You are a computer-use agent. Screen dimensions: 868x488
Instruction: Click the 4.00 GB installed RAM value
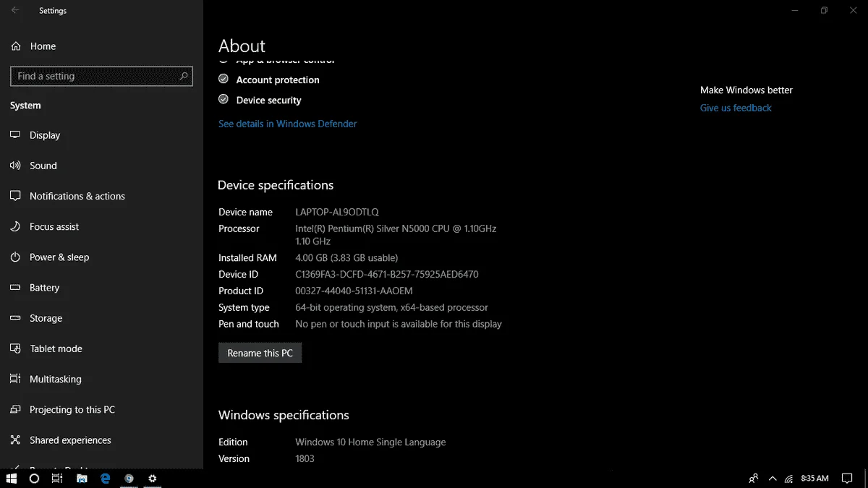click(x=346, y=257)
